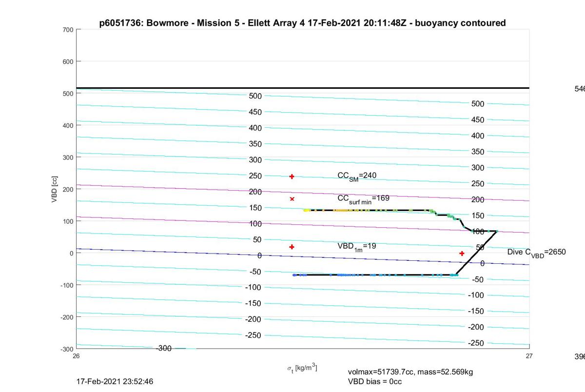This screenshot has width=585, height=392.
Task: Click the red plus marker near Dive C_VBD=2650
Action: coord(462,254)
